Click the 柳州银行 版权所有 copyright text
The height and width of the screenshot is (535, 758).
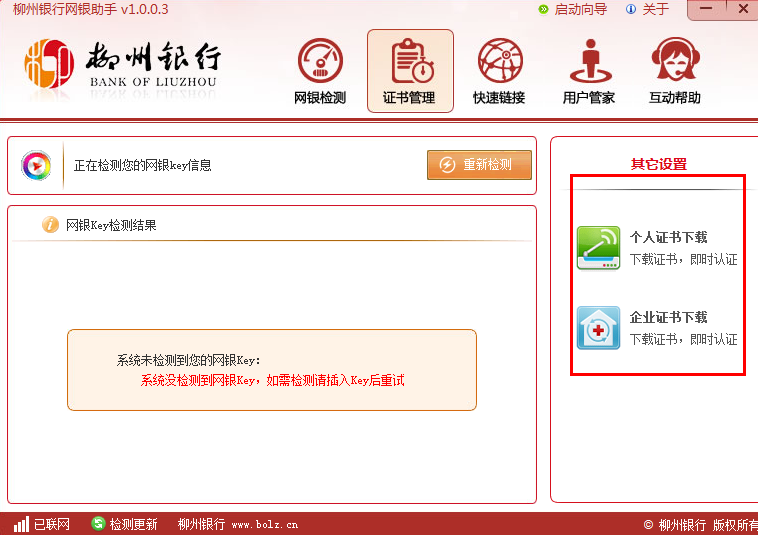(x=701, y=525)
